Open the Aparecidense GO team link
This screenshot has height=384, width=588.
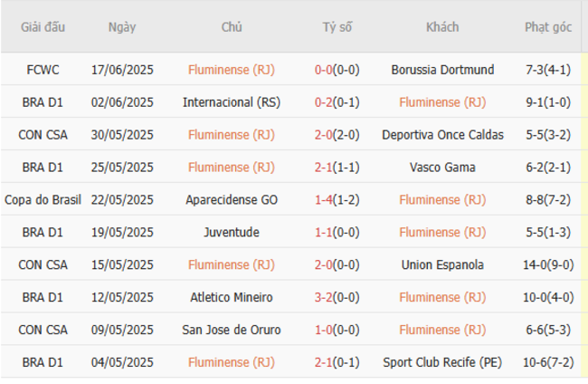point(232,199)
